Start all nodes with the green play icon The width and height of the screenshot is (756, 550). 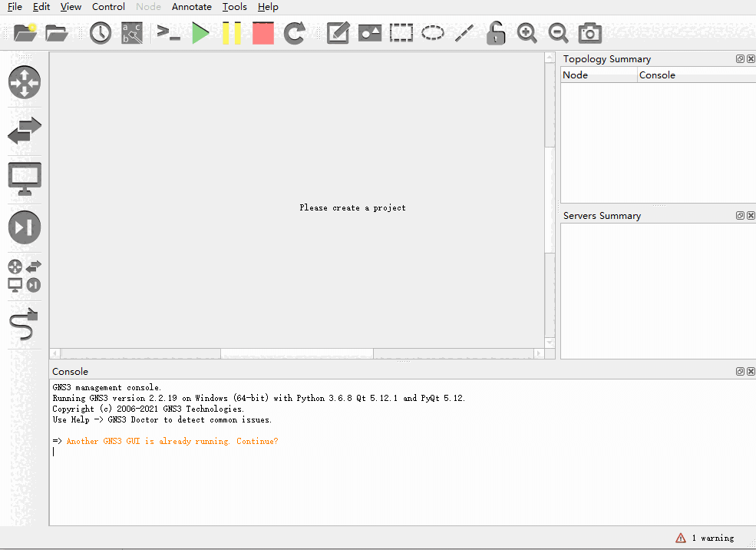point(200,32)
